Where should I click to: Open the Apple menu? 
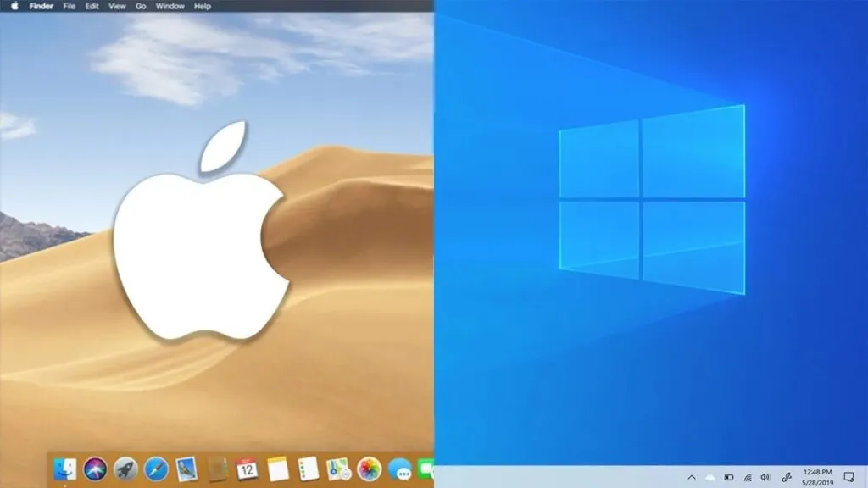14,6
